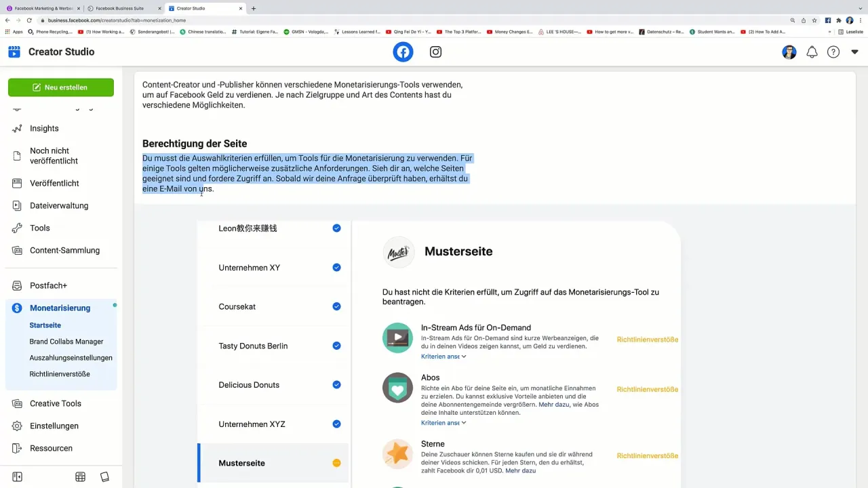The image size is (868, 488).
Task: Click the Insights sidebar icon
Action: 18,128
